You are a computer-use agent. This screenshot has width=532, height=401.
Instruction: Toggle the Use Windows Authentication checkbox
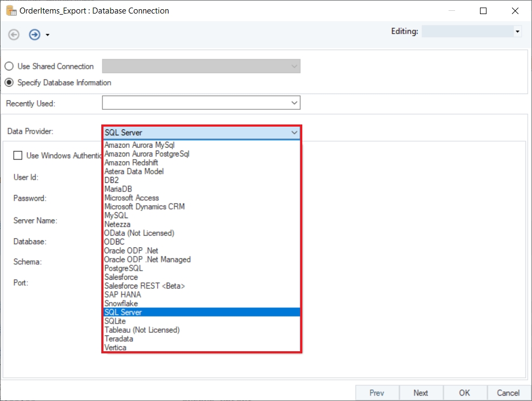click(18, 155)
